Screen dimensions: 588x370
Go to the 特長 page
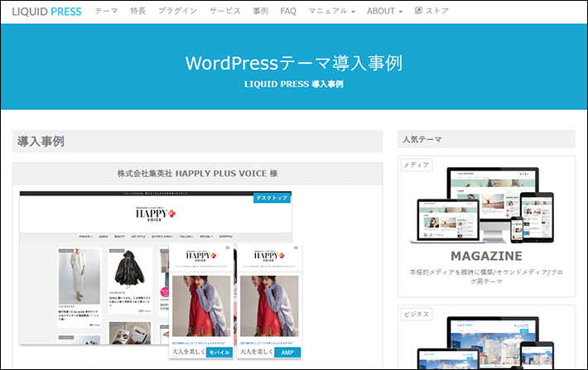[138, 12]
